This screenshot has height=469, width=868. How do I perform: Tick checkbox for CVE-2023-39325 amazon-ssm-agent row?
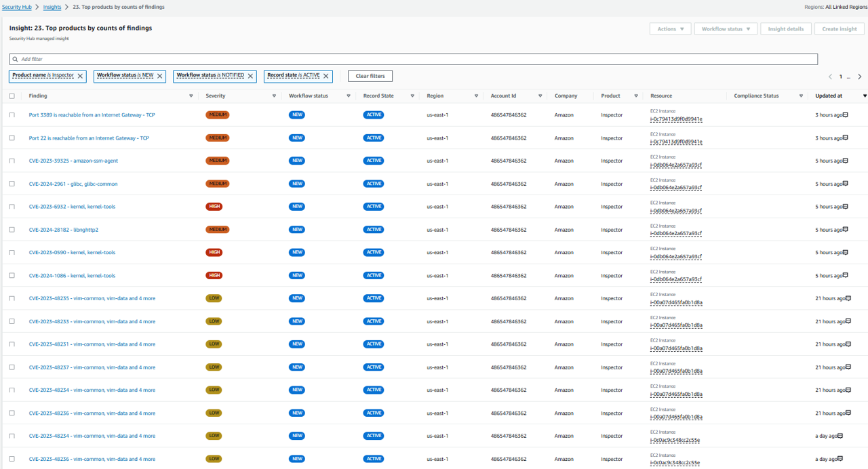(12, 161)
